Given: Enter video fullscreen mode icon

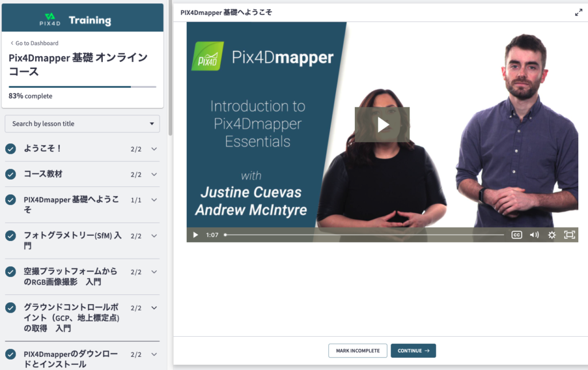Looking at the screenshot, I should (x=569, y=235).
